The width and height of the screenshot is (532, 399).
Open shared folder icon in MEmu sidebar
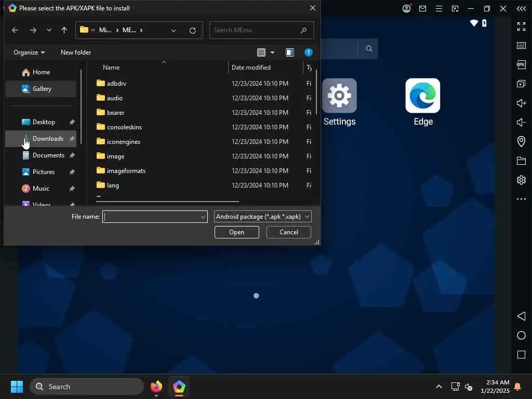[521, 161]
